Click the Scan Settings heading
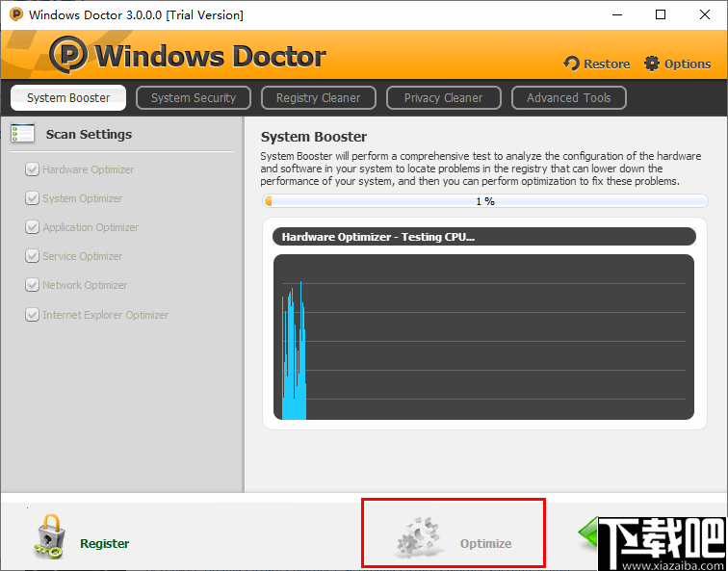Viewport: 728px width, 571px height. tap(89, 134)
